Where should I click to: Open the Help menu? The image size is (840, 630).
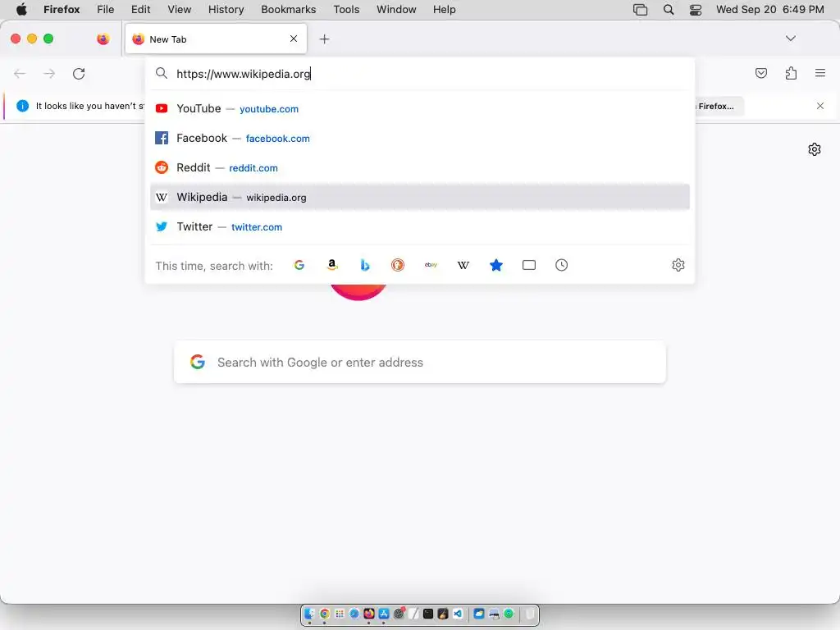445,10
